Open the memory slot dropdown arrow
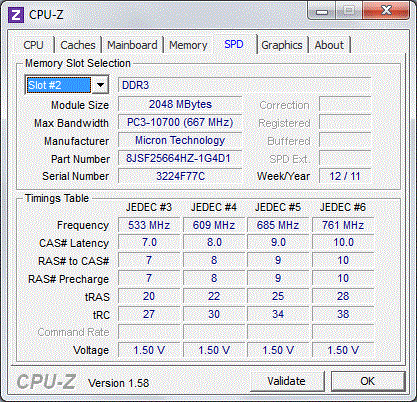418x403 pixels. [100, 85]
